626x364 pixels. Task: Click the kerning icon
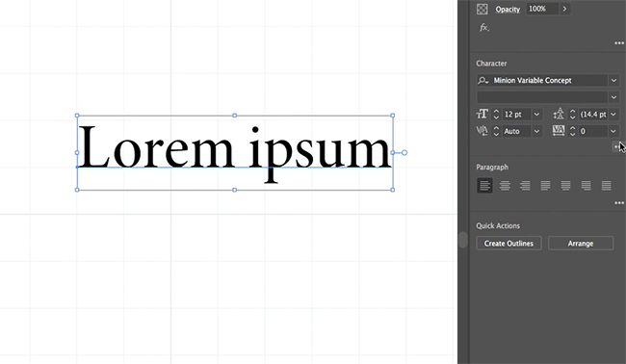tap(482, 131)
